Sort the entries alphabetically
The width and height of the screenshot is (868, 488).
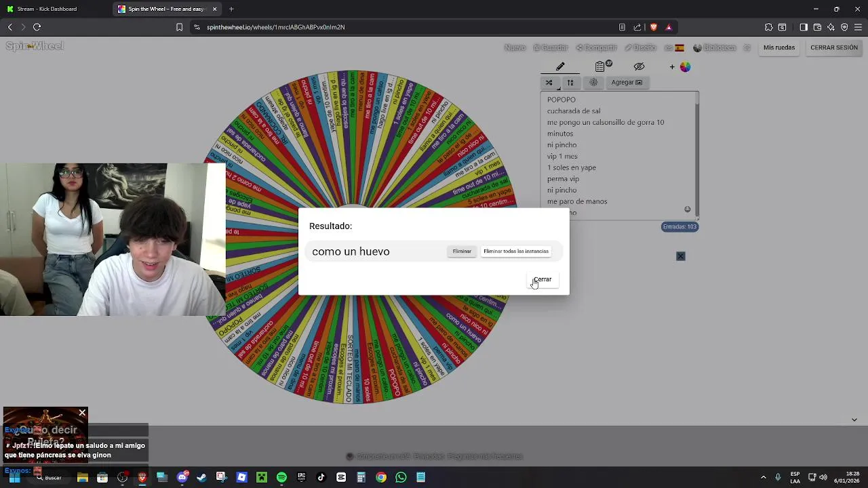[570, 83]
